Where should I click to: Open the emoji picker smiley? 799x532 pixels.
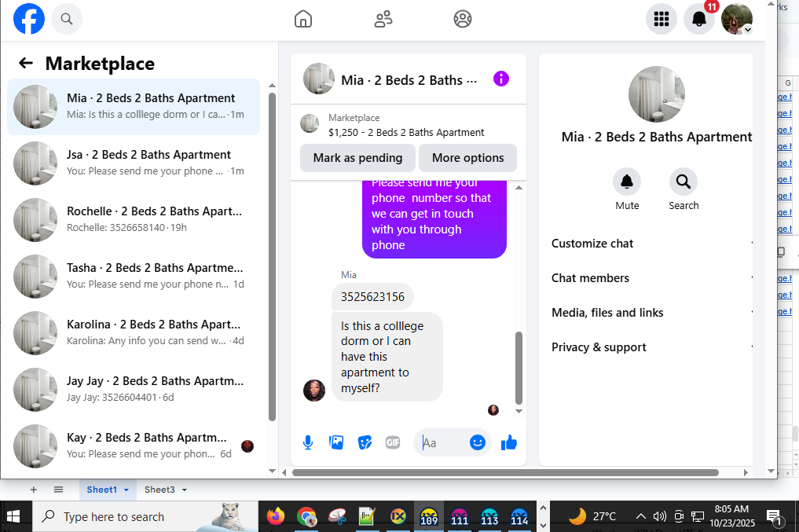[x=478, y=442]
